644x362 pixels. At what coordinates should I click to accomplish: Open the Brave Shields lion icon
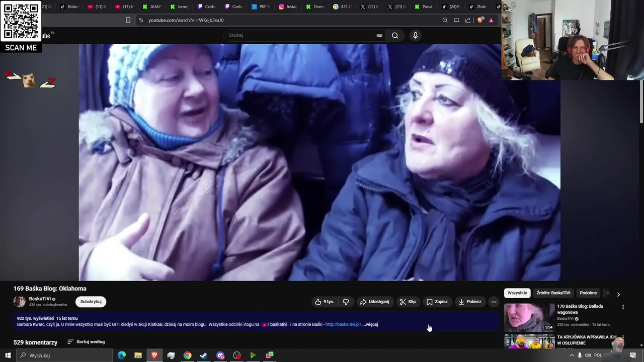pyautogui.click(x=480, y=20)
